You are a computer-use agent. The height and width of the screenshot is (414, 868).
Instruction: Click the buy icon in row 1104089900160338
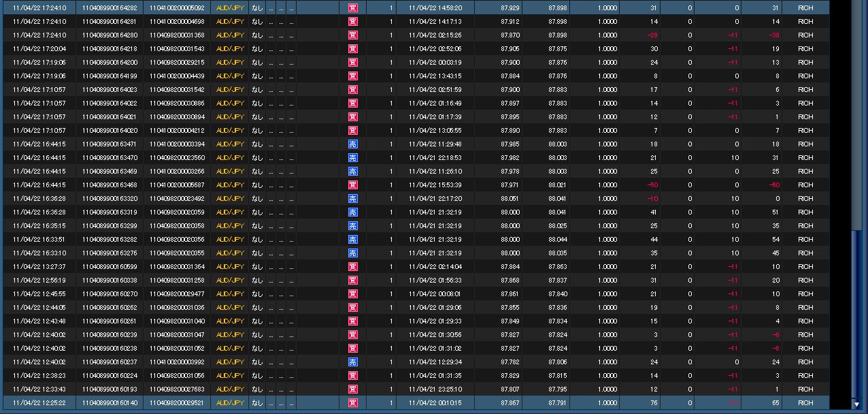(352, 281)
